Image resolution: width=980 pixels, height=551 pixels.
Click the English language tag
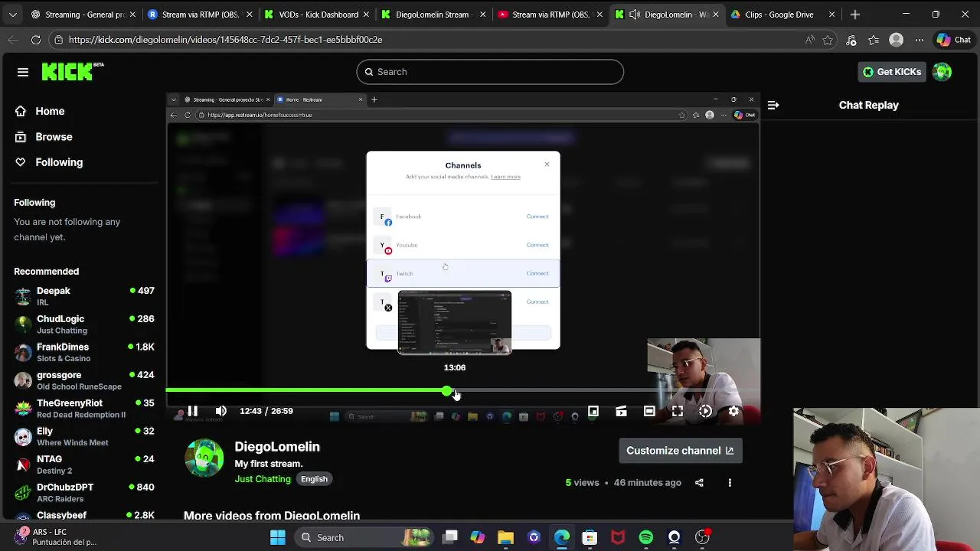click(x=314, y=479)
